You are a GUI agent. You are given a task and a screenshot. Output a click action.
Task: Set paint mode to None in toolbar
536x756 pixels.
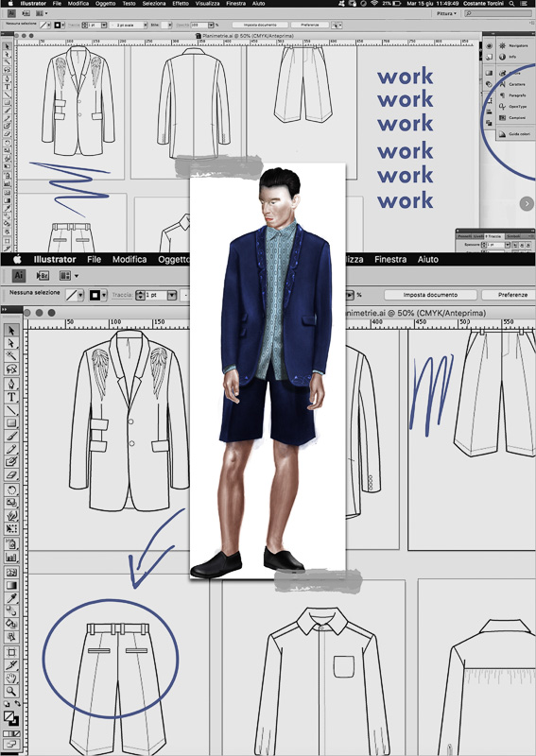[x=17, y=733]
